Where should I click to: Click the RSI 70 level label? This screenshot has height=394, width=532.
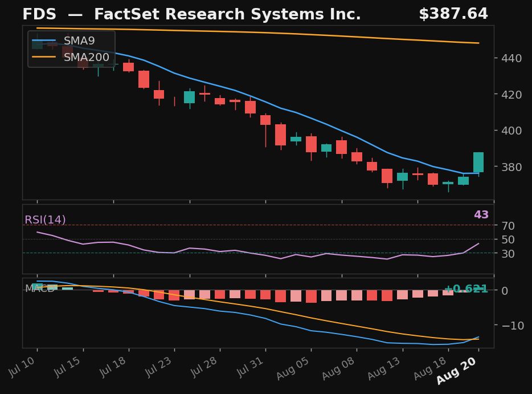[508, 226]
